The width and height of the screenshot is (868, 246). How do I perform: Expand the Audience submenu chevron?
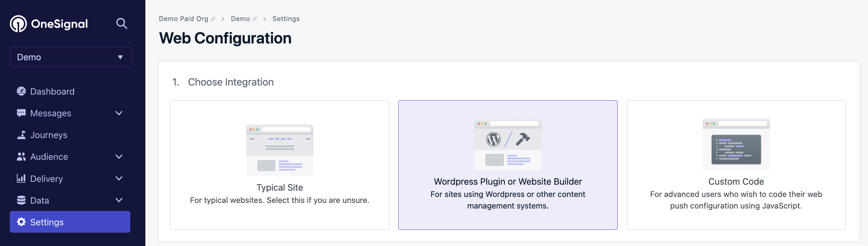click(x=119, y=157)
